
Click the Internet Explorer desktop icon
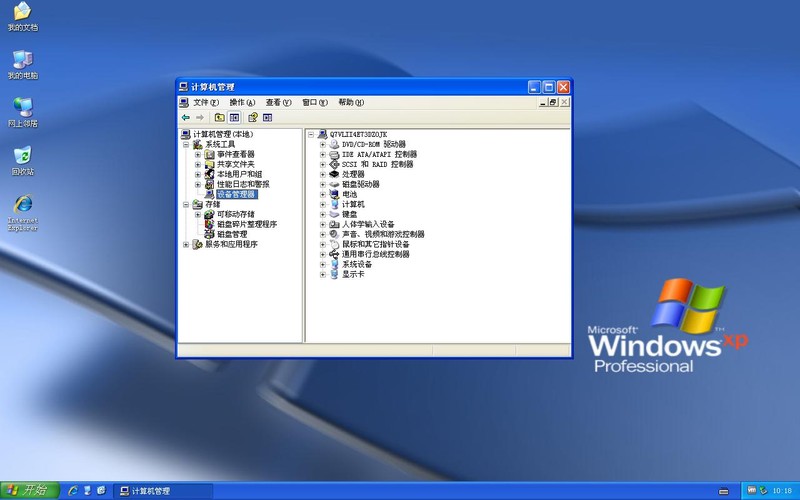22,213
